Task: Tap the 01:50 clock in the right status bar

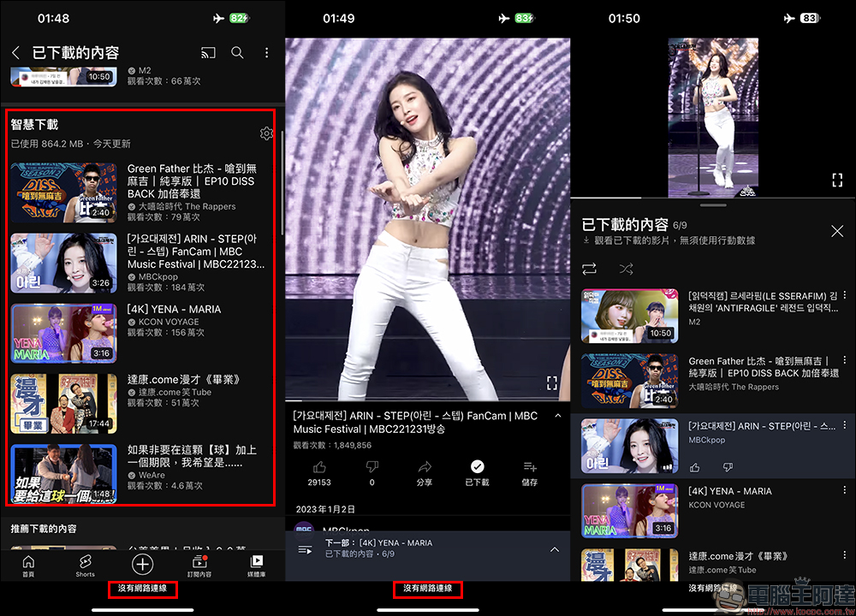Action: tap(624, 18)
